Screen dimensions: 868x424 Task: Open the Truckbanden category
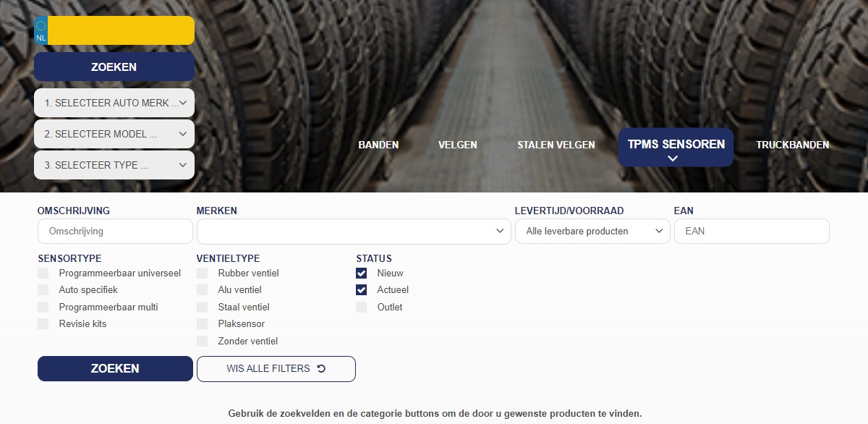[x=793, y=145]
